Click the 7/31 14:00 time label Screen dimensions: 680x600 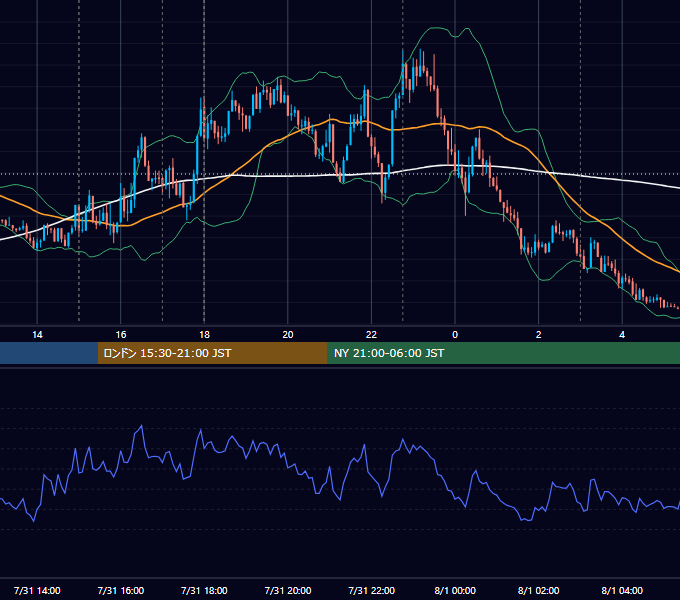pyautogui.click(x=37, y=590)
